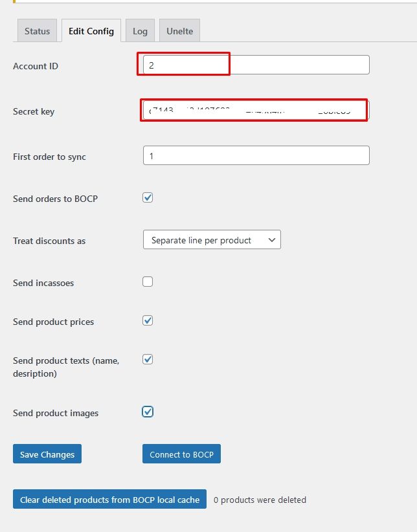The width and height of the screenshot is (417, 532).
Task: Uncheck Send orders to BOCP checkbox
Action: click(x=148, y=197)
